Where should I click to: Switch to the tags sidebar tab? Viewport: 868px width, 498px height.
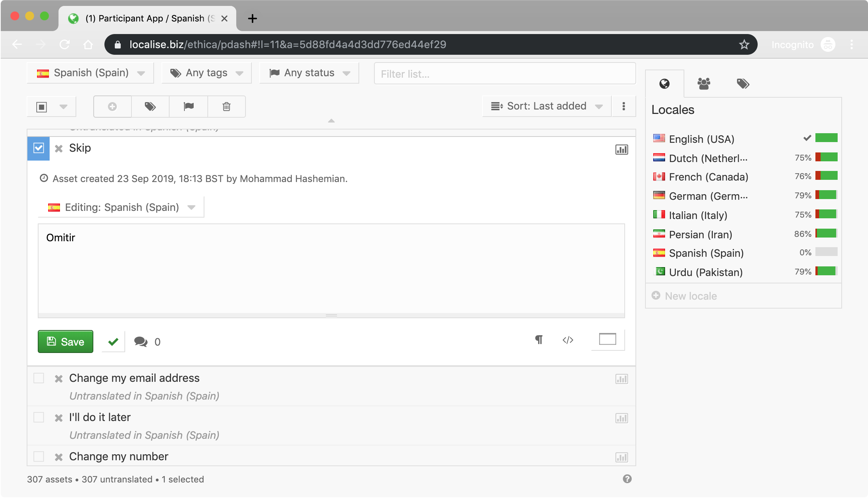pyautogui.click(x=743, y=84)
